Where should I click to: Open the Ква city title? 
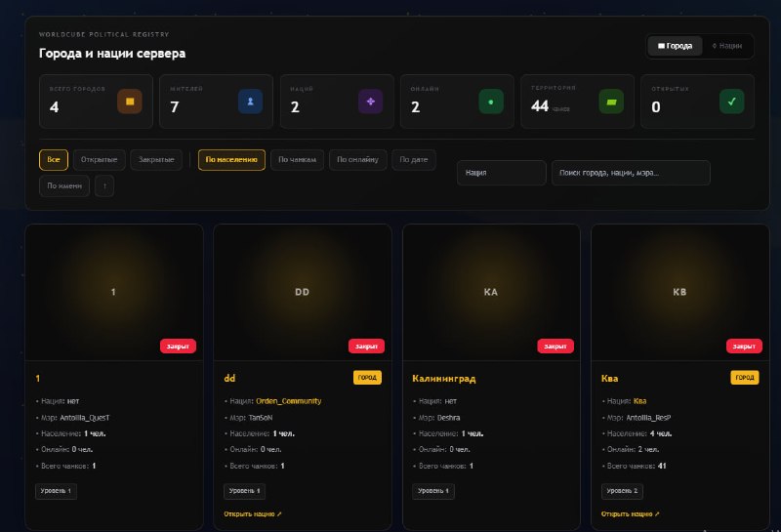coord(609,379)
